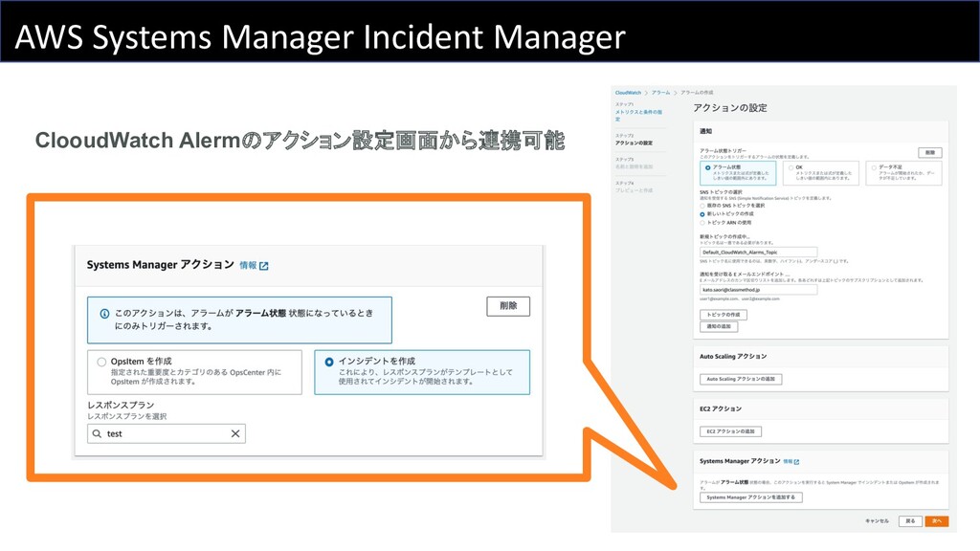The width and height of the screenshot is (980, 551).
Task: Click the response plan search field containing test
Action: coord(167,433)
